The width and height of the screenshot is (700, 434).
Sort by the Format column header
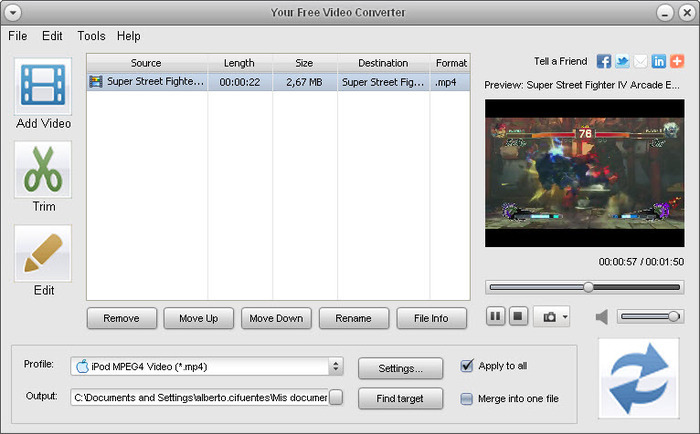pyautogui.click(x=450, y=63)
